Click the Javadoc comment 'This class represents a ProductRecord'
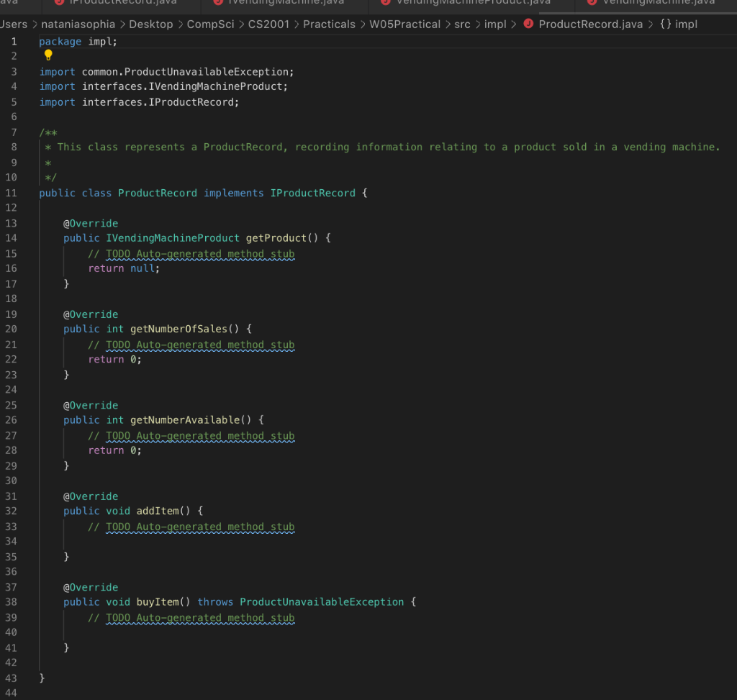This screenshot has width=737, height=700. pos(169,147)
